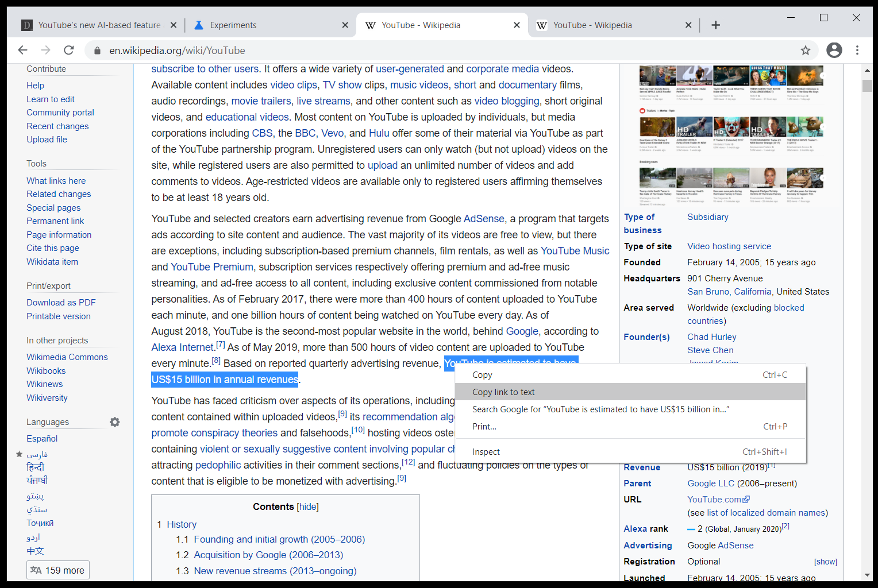The height and width of the screenshot is (588, 878).
Task: Search Google for the selected text
Action: (630, 409)
